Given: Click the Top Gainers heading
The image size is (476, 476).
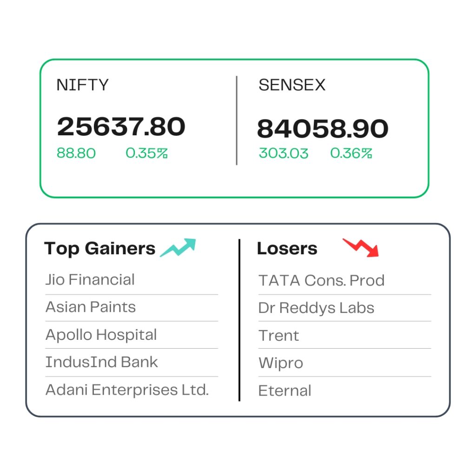Looking at the screenshot, I should click(99, 249).
